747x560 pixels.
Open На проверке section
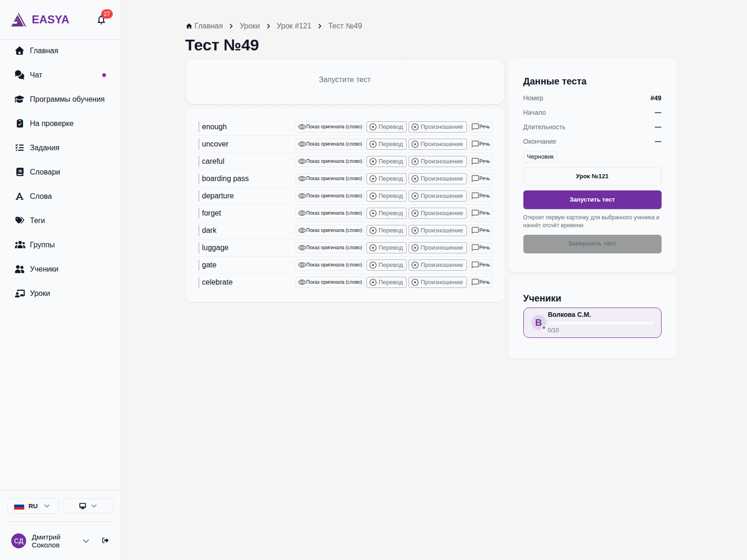[60, 123]
